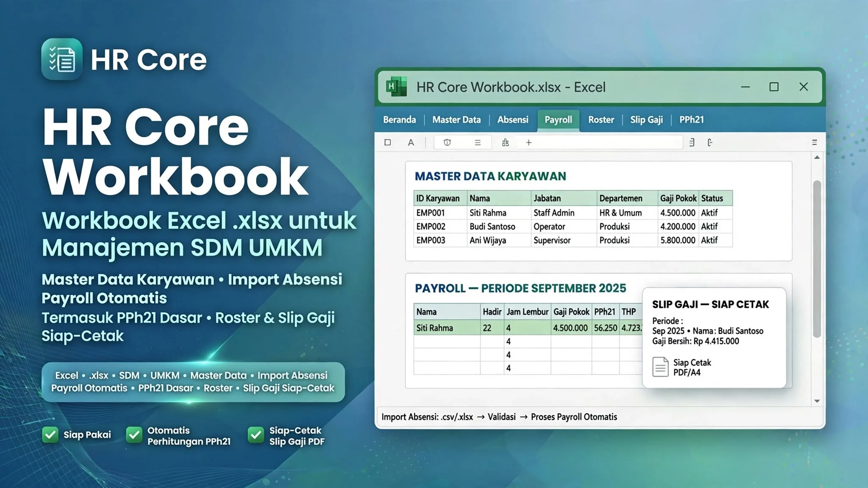868x488 pixels.
Task: Click the 5.800.000 salary cell
Action: point(678,240)
